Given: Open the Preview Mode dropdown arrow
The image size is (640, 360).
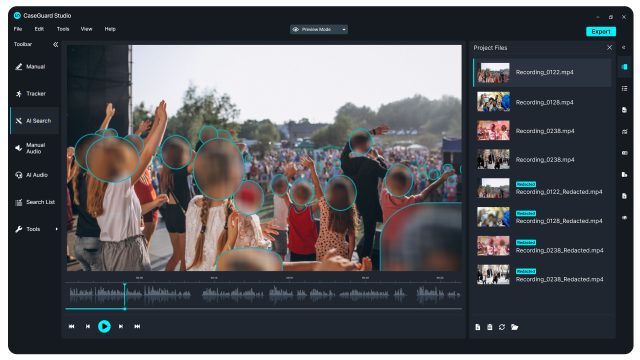Looking at the screenshot, I should pyautogui.click(x=344, y=29).
